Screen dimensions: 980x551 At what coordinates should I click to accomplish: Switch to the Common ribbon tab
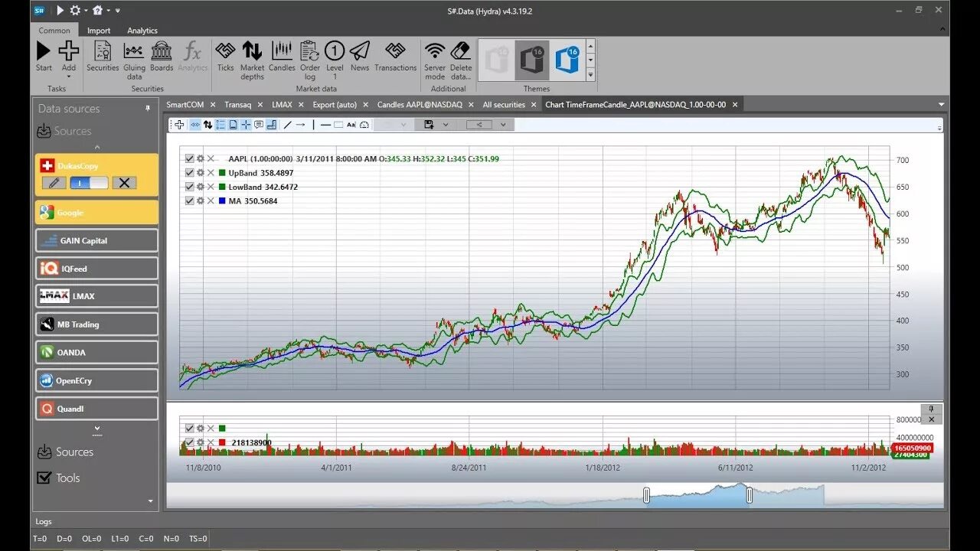54,31
